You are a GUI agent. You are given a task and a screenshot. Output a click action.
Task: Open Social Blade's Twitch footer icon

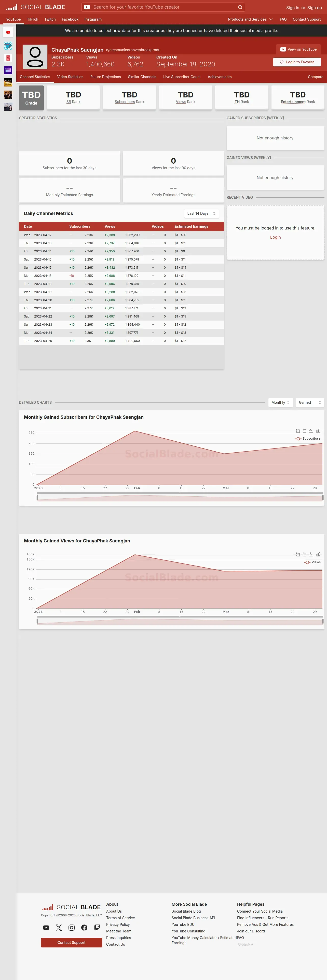tap(97, 928)
